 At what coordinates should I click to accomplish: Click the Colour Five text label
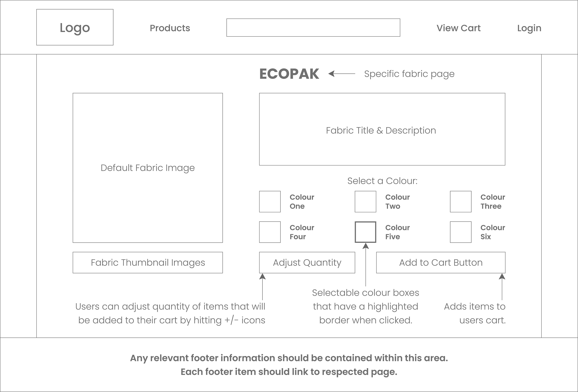397,232
